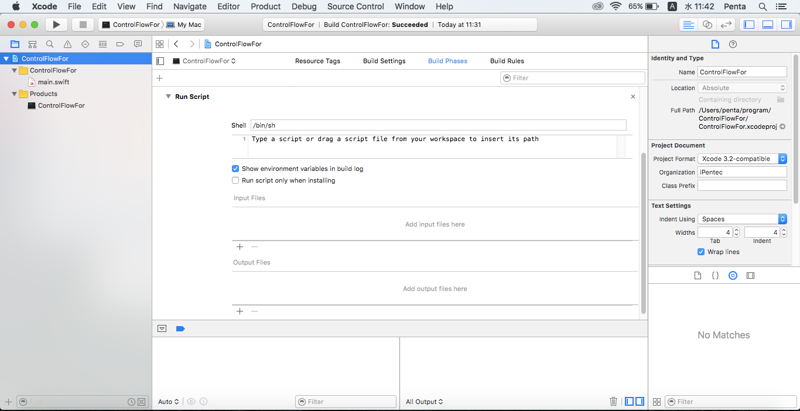This screenshot has height=411, width=800.
Task: Toggle breakpoints activation in debug bar
Action: click(180, 329)
